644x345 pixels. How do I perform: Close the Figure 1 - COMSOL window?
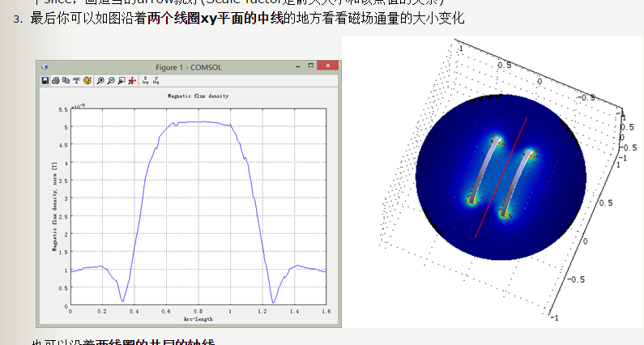328,66
